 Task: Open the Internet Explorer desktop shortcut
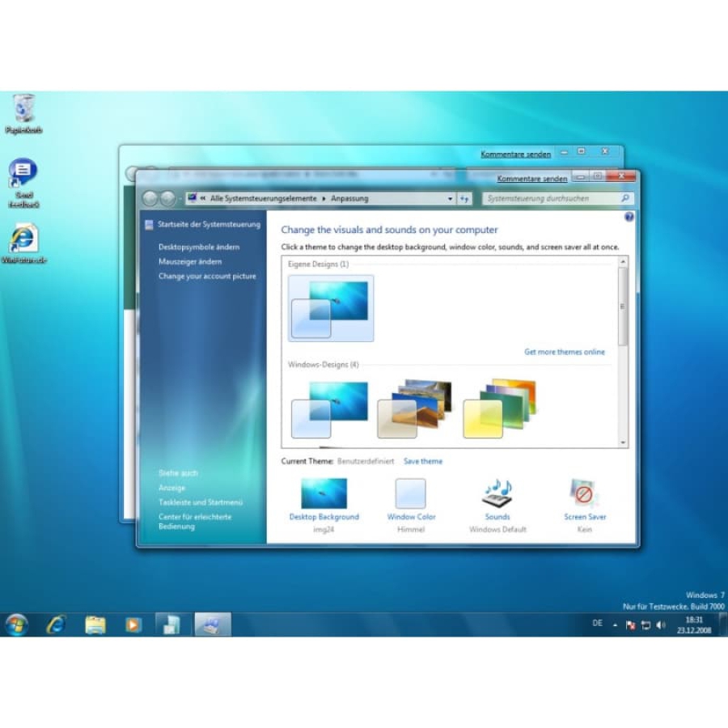(x=23, y=243)
